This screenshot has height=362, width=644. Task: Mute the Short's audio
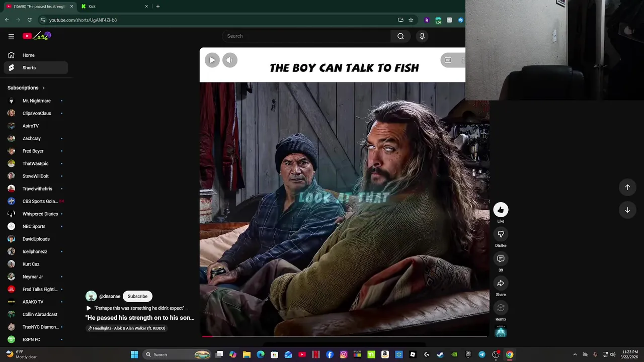click(x=230, y=60)
